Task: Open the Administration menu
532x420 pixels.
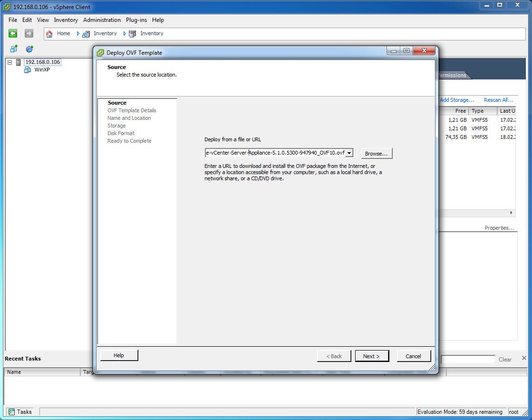Action: click(102, 20)
